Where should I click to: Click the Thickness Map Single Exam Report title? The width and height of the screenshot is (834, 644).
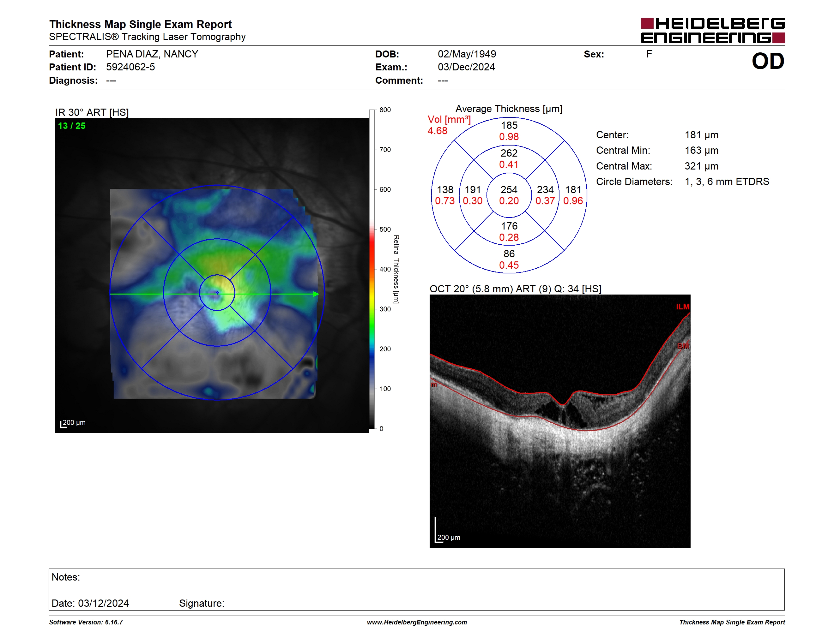click(x=141, y=24)
